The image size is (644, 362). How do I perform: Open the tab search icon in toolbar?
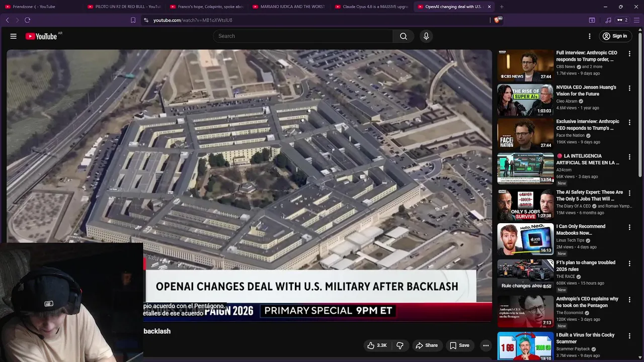click(x=592, y=20)
